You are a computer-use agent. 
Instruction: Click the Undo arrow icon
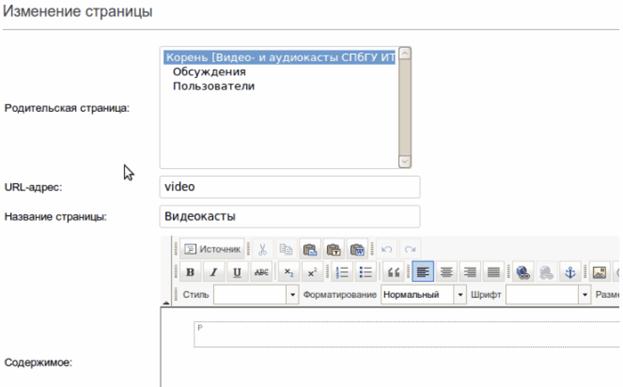point(387,249)
